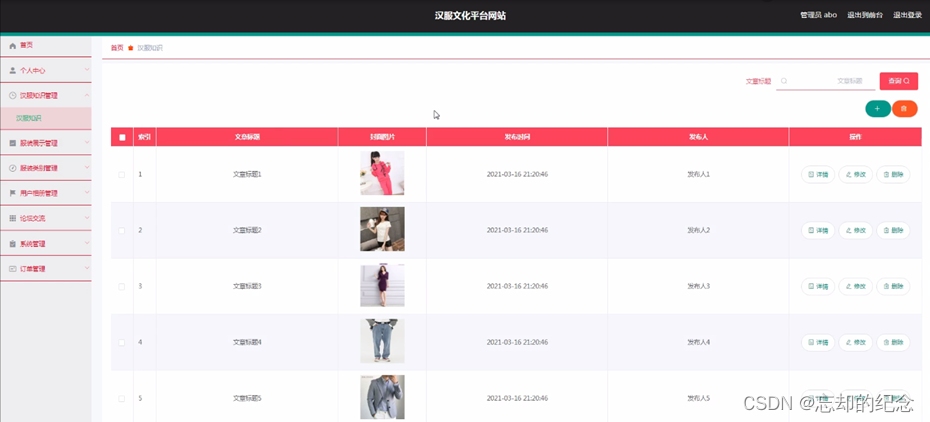
Task: Click 修改 for 文章标题4 row
Action: click(855, 343)
